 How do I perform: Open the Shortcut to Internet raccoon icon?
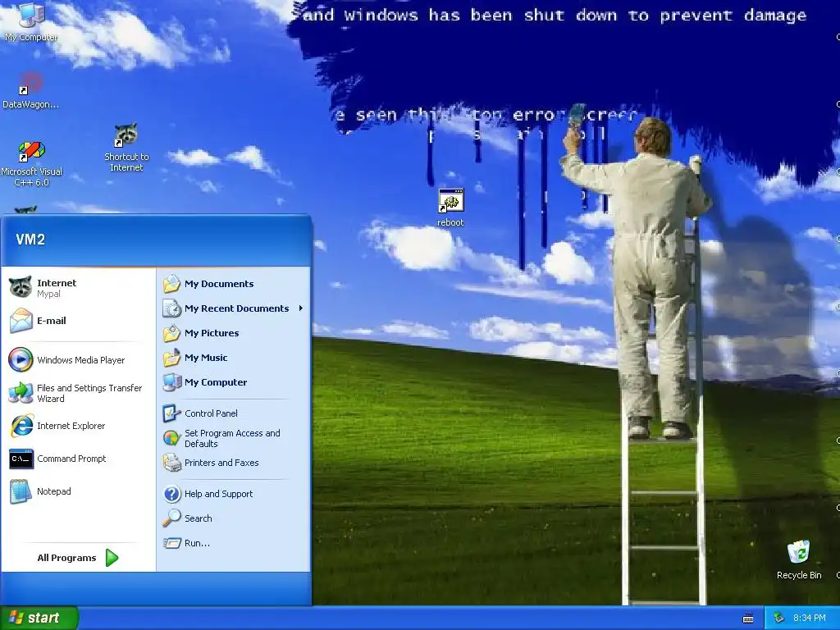126,148
